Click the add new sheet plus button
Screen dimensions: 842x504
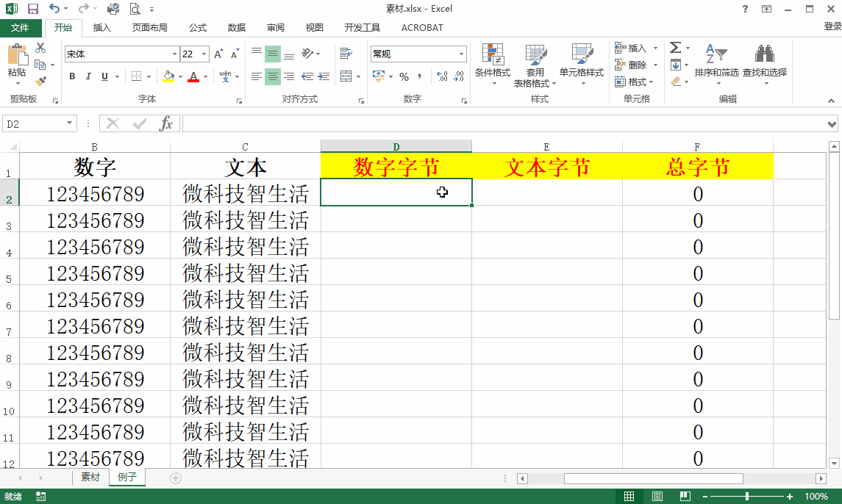point(176,478)
